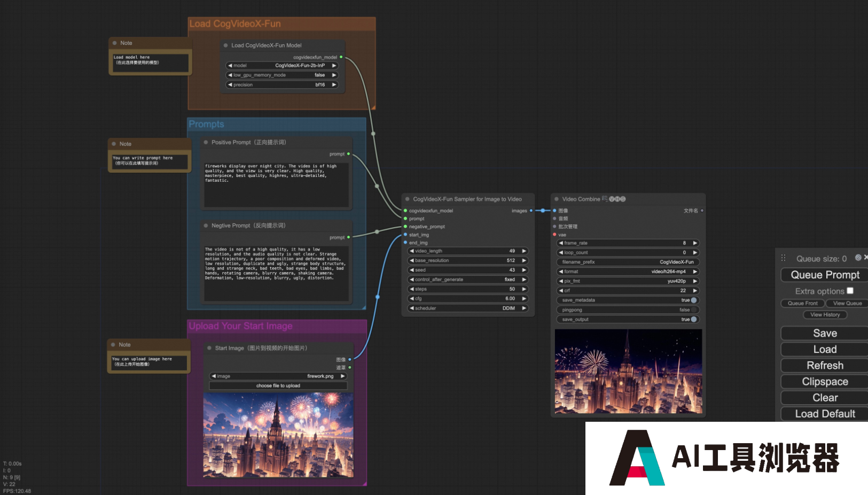Click the start_img input port on the sampler
The width and height of the screenshot is (868, 495).
tap(405, 235)
